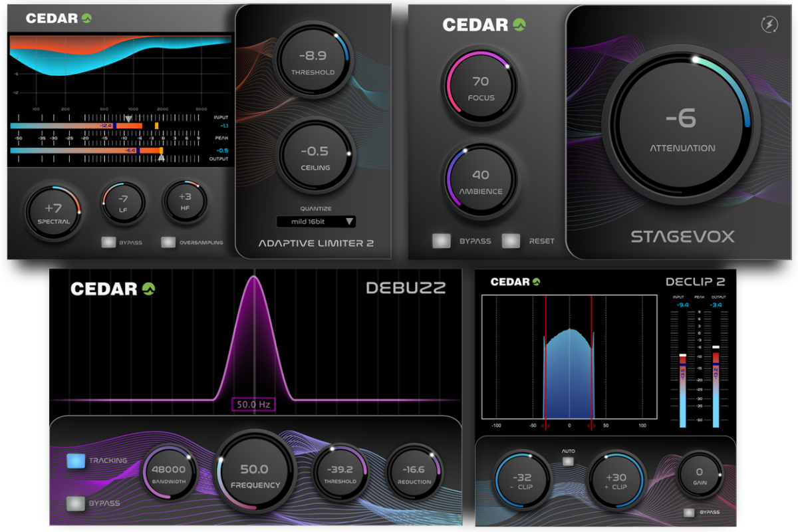
Task: Toggle Bypass in the Debuzz plugin
Action: pos(76,503)
